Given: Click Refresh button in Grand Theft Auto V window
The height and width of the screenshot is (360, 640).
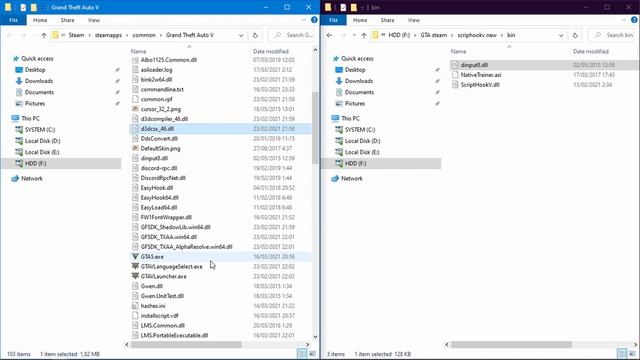Looking at the screenshot, I should (x=255, y=36).
